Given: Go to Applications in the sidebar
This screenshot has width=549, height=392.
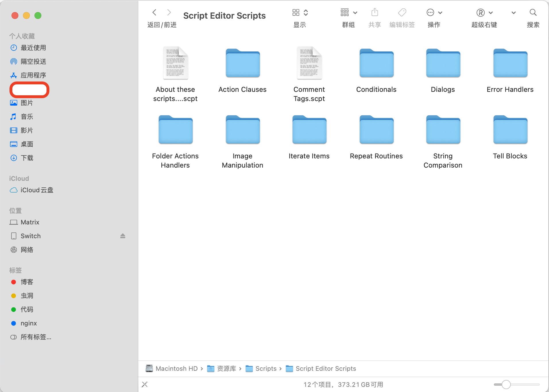Looking at the screenshot, I should [33, 75].
